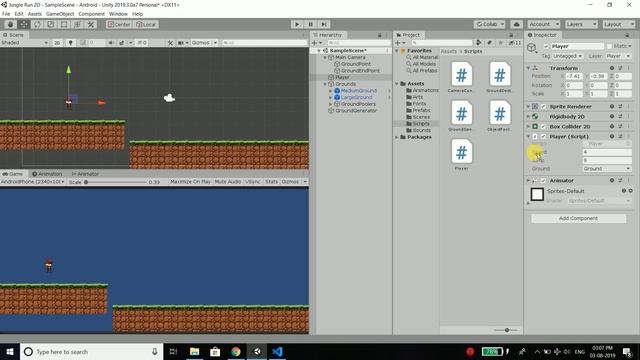Click the Scene view search field
This screenshot has height=360, width=640.
point(264,43)
